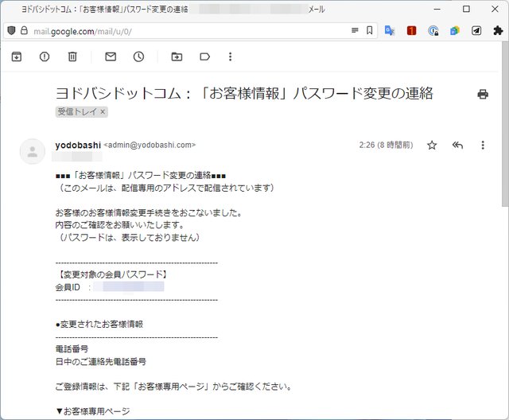The image size is (509, 420).
Task: Delete the email with the trash icon
Action: (x=72, y=56)
